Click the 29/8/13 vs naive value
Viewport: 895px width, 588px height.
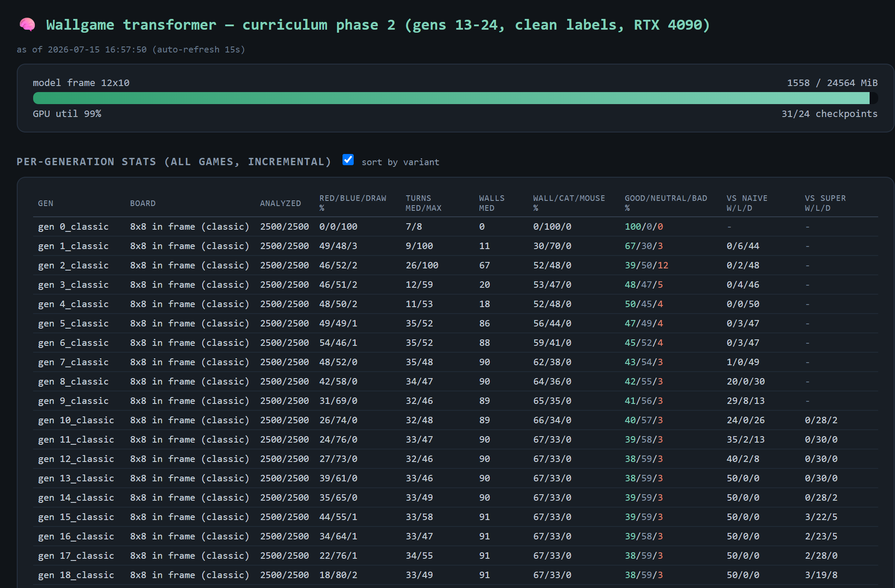tap(746, 401)
